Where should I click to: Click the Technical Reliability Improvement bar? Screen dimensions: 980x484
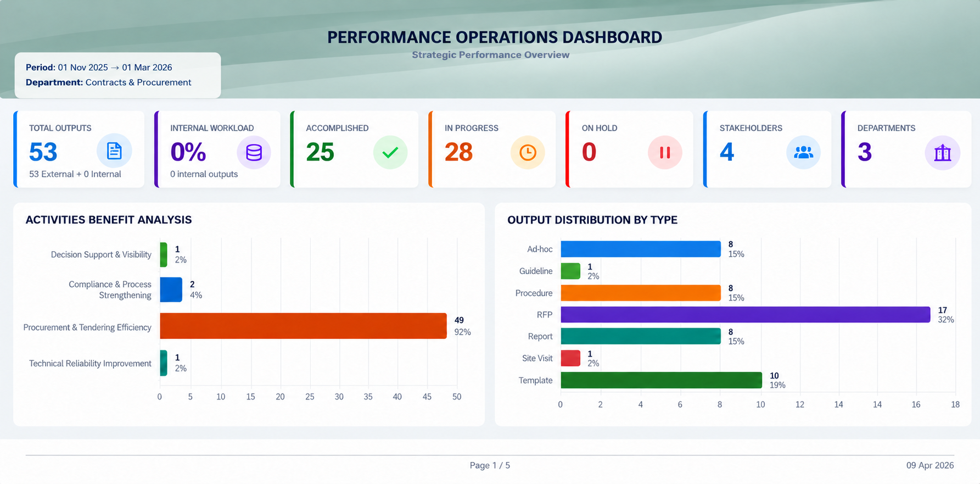[x=164, y=363]
